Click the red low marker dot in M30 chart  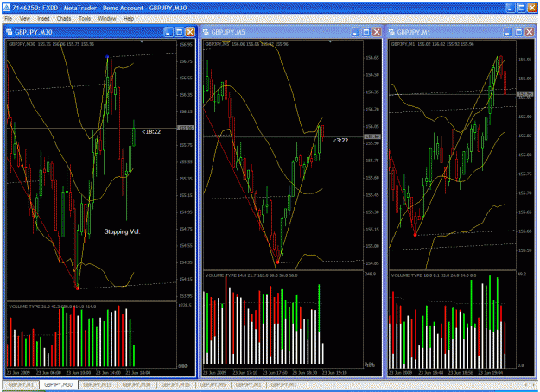click(x=77, y=288)
